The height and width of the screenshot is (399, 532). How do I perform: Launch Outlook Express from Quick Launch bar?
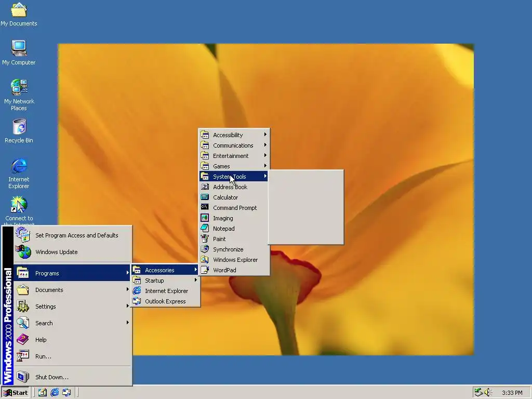66,393
